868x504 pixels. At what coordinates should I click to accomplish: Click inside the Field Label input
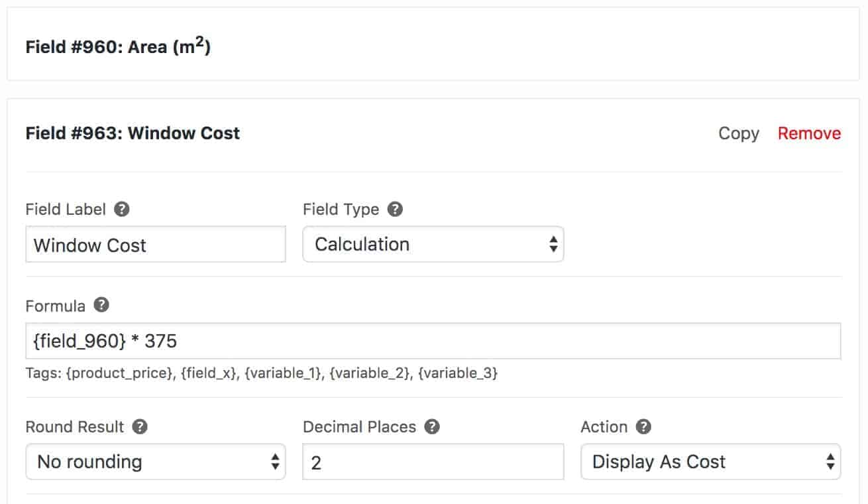155,245
